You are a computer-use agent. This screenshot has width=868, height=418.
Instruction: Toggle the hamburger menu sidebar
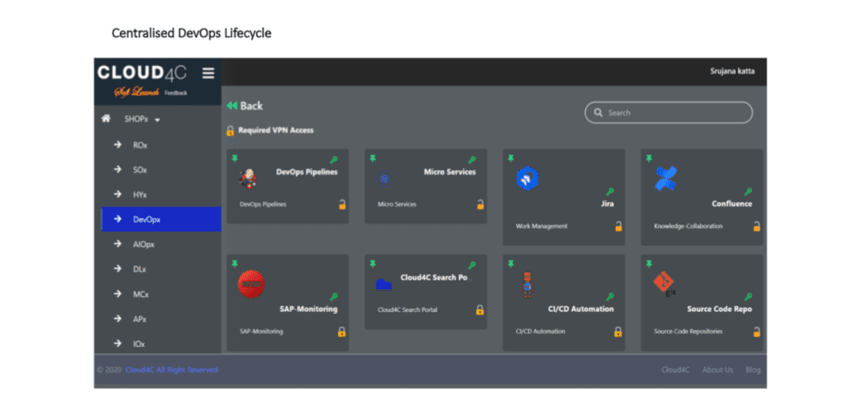208,73
